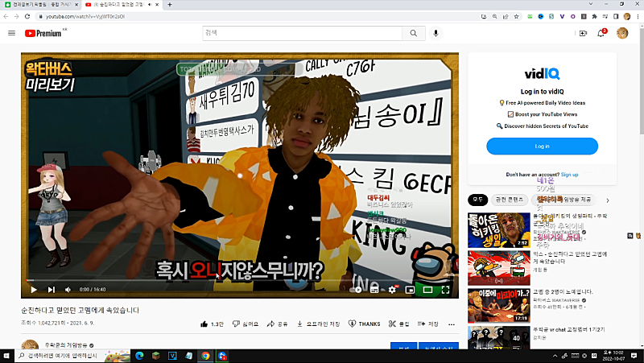This screenshot has height=363, width=644.
Task: Click the Chrome address bar URL
Action: [85, 17]
